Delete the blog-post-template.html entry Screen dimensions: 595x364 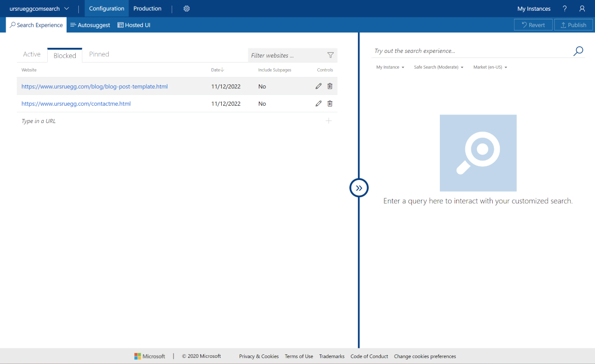(x=330, y=86)
